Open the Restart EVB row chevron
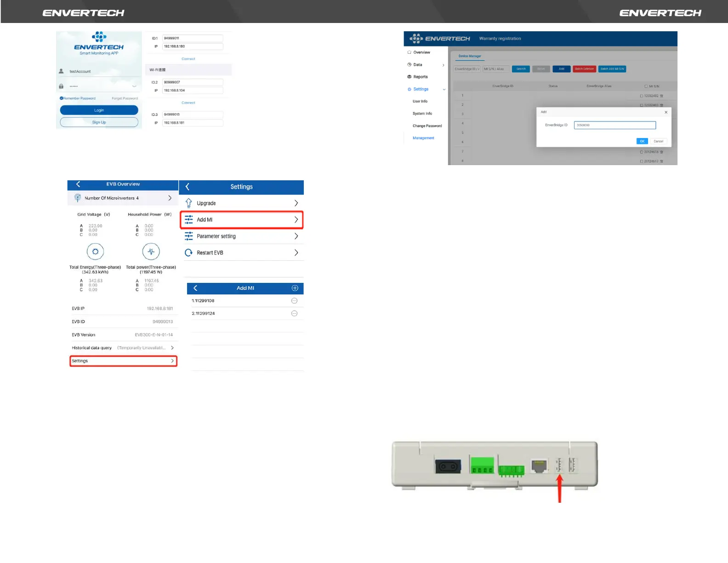The height and width of the screenshot is (563, 728). pos(296,253)
